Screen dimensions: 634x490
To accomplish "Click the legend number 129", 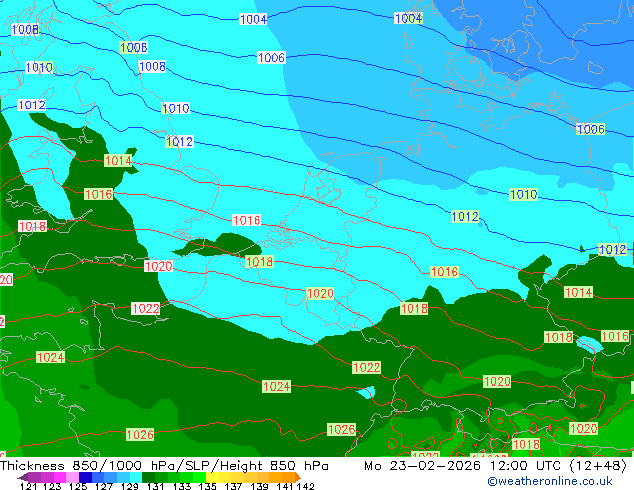I will click(x=130, y=486).
